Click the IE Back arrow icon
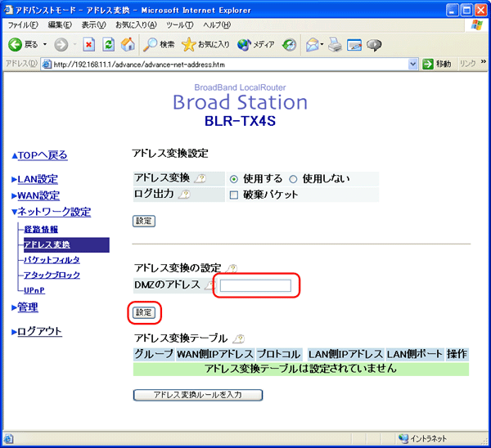The width and height of the screenshot is (491, 448). pos(15,45)
